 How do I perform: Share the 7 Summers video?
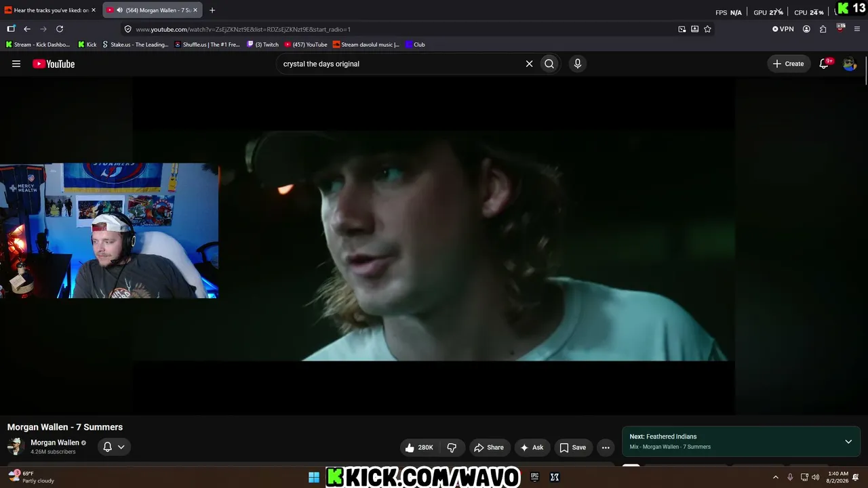(489, 447)
